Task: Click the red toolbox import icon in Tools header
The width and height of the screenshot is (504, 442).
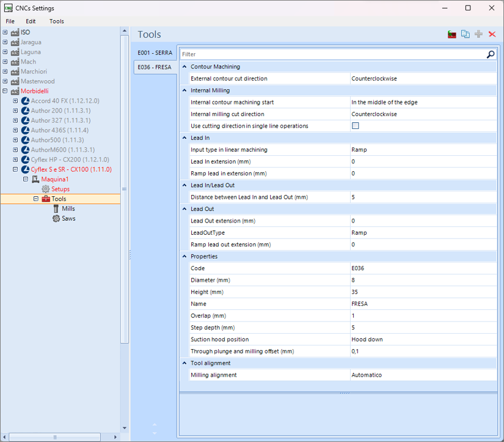Action: coord(452,34)
